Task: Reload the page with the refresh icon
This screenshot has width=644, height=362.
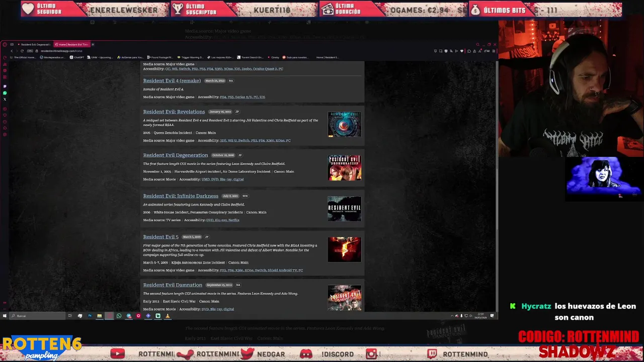Action: (22, 51)
